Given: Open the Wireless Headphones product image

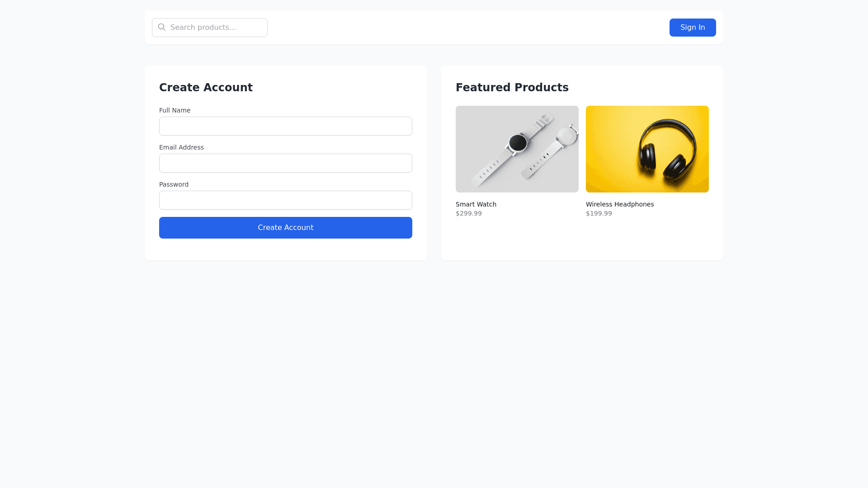Looking at the screenshot, I should pyautogui.click(x=647, y=149).
